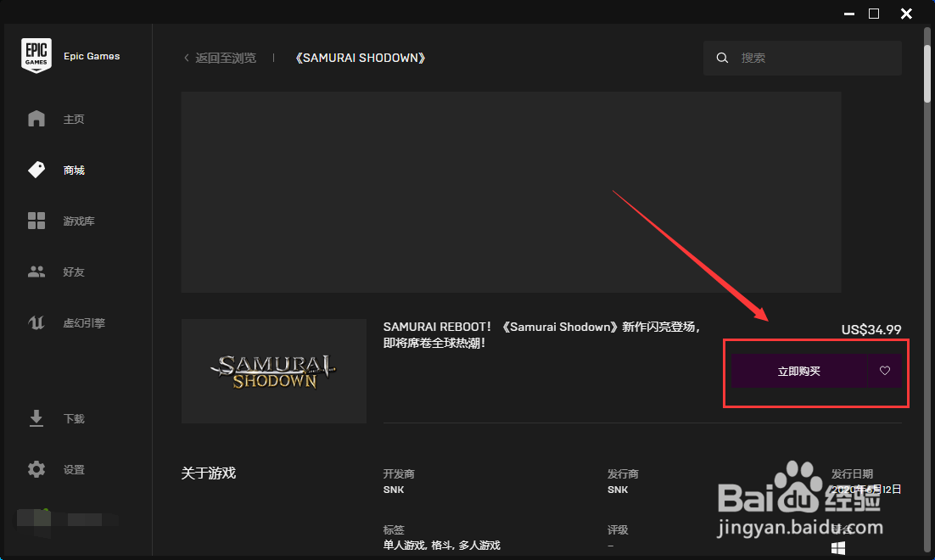
Task: Close the Epic Games launcher window
Action: click(x=906, y=14)
